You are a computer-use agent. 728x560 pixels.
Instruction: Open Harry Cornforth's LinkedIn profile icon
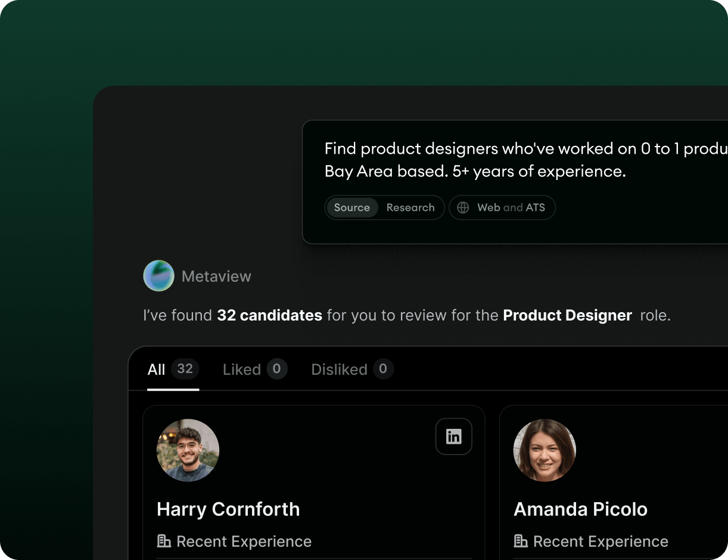point(453,437)
